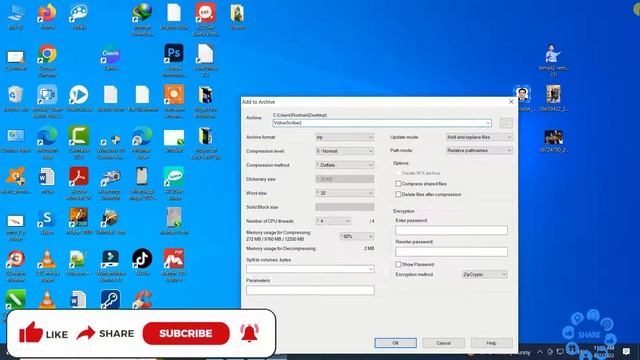The height and width of the screenshot is (360, 640).
Task: Expand the Compression method dropdown
Action: point(344,165)
